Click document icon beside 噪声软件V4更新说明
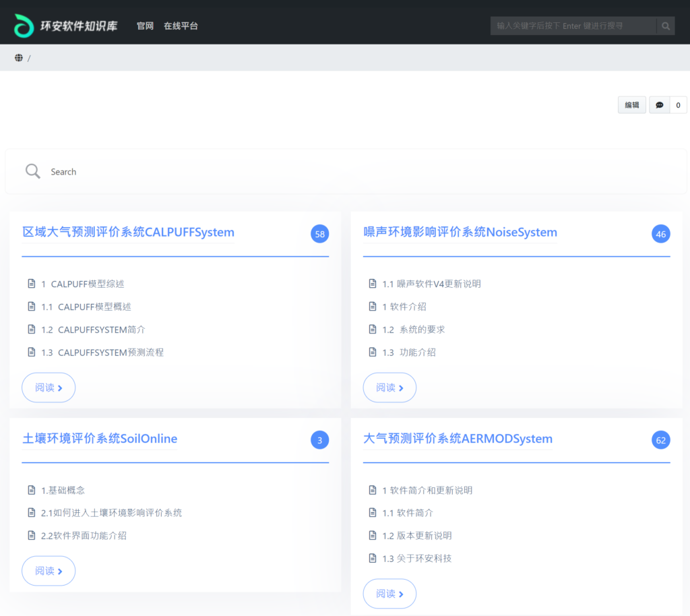 point(372,284)
